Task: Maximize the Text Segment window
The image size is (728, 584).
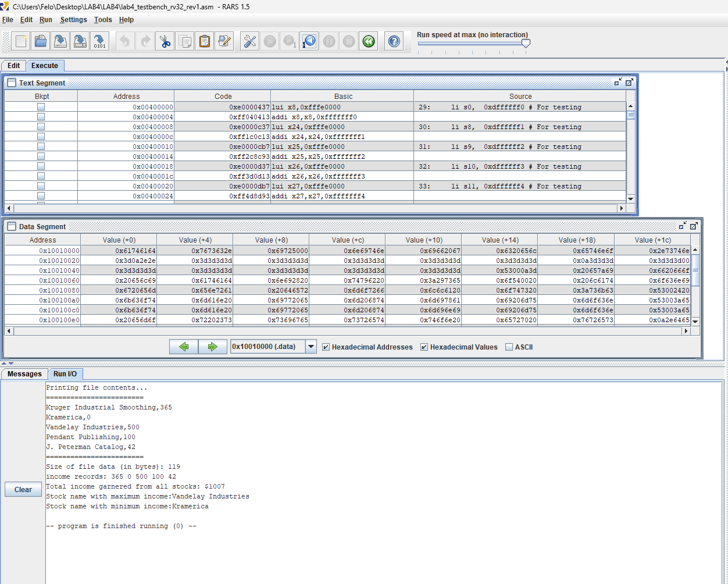Action: coord(629,82)
